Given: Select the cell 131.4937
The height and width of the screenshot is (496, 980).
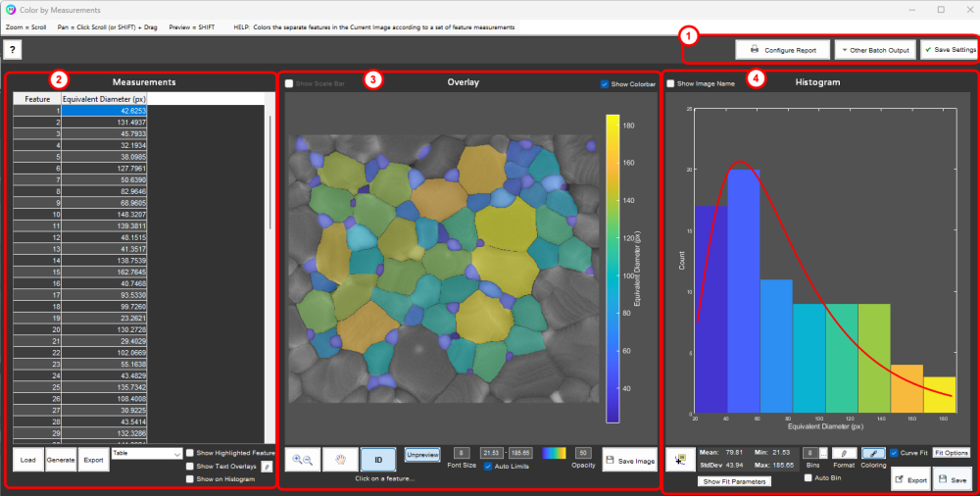Looking at the screenshot, I should click(x=105, y=122).
